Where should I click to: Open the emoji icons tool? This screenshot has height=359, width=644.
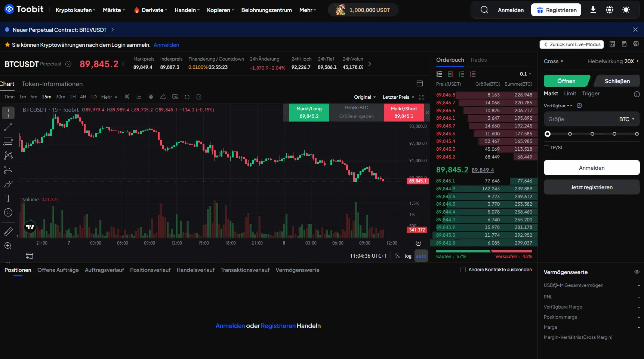pos(8,212)
